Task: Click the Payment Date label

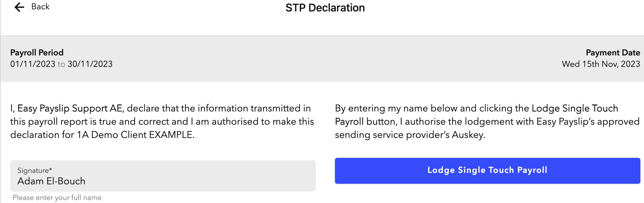Action: (613, 53)
